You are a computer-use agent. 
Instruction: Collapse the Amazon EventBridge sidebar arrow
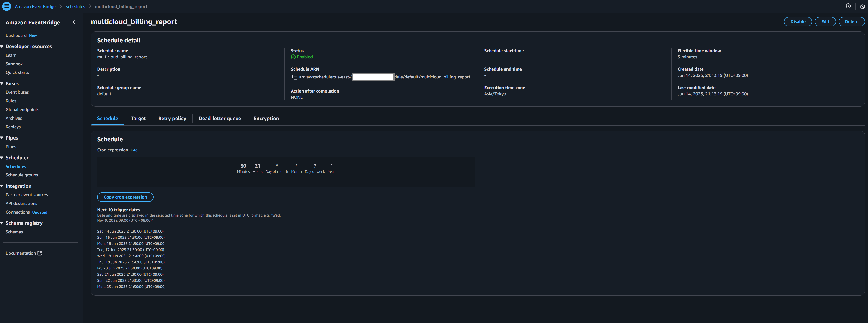coord(74,22)
